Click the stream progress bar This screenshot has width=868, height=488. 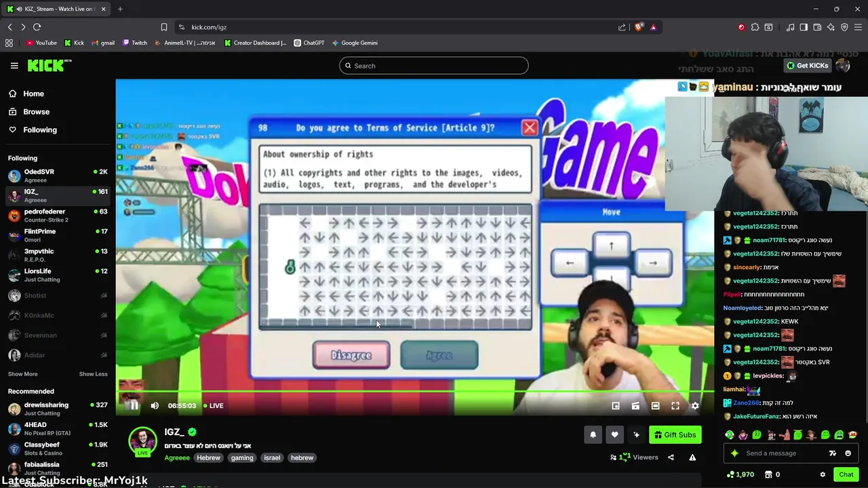pyautogui.click(x=414, y=392)
